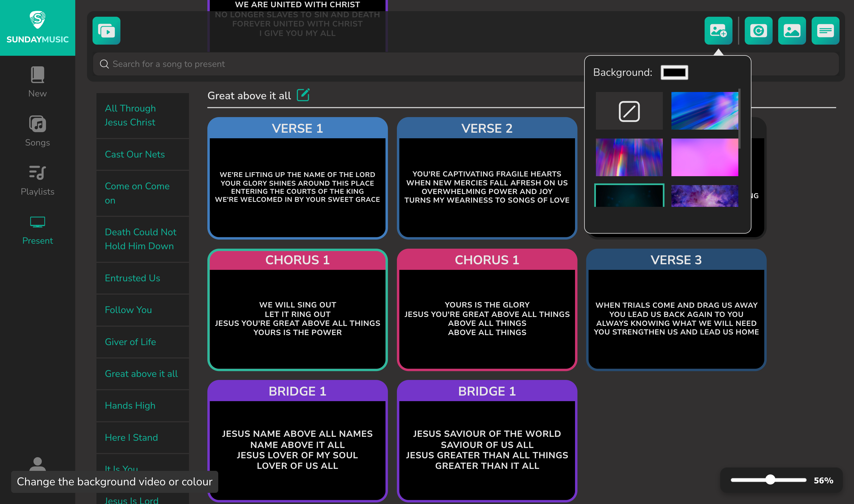
Task: Open the add background image icon
Action: [x=718, y=31]
